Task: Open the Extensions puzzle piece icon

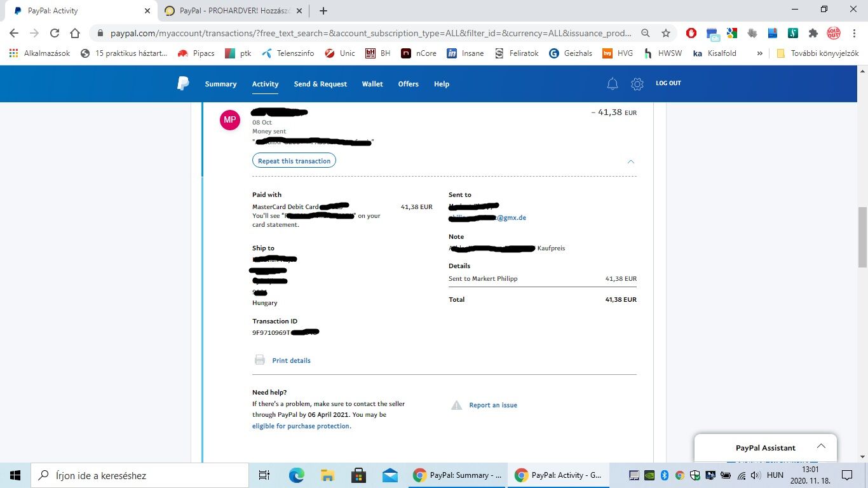Action: [x=813, y=33]
